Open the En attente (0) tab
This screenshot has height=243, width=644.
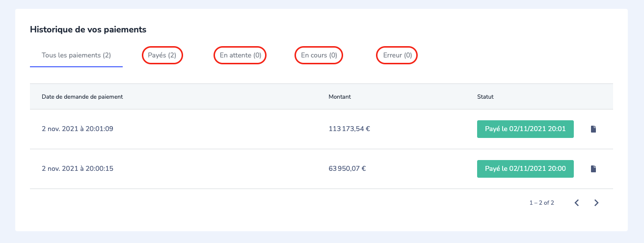[240, 55]
